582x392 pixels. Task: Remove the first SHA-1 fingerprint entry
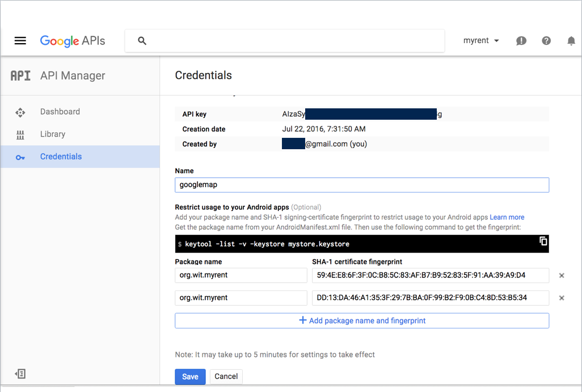[562, 275]
